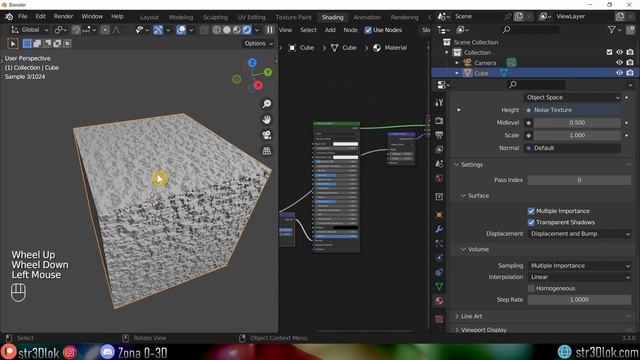
Task: Click the Select Box tool icon
Action: tap(27, 43)
